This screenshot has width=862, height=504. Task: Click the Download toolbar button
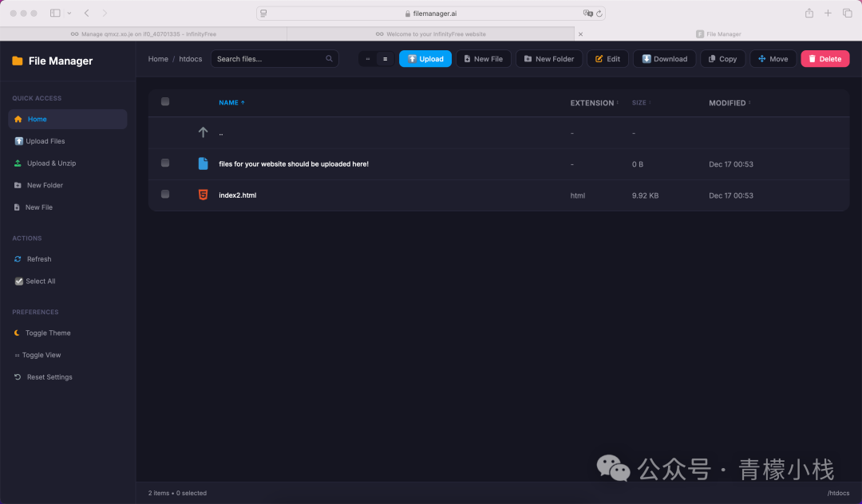click(664, 59)
